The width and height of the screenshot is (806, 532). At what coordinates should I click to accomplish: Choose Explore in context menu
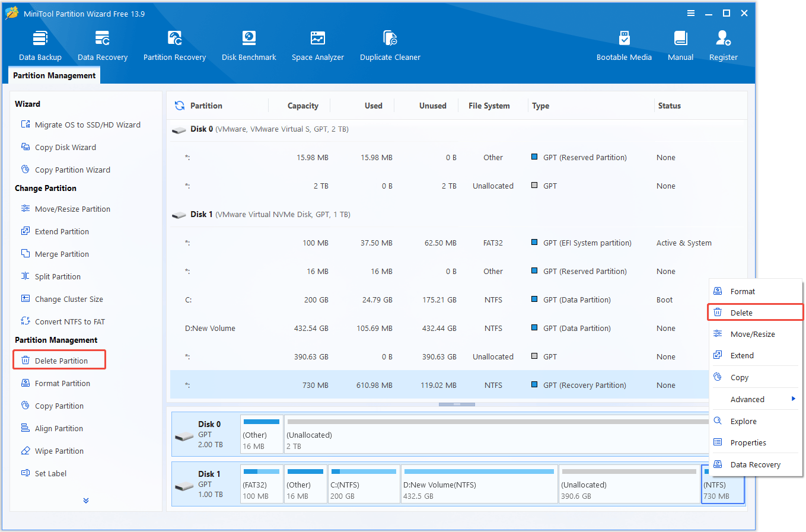tap(755, 421)
